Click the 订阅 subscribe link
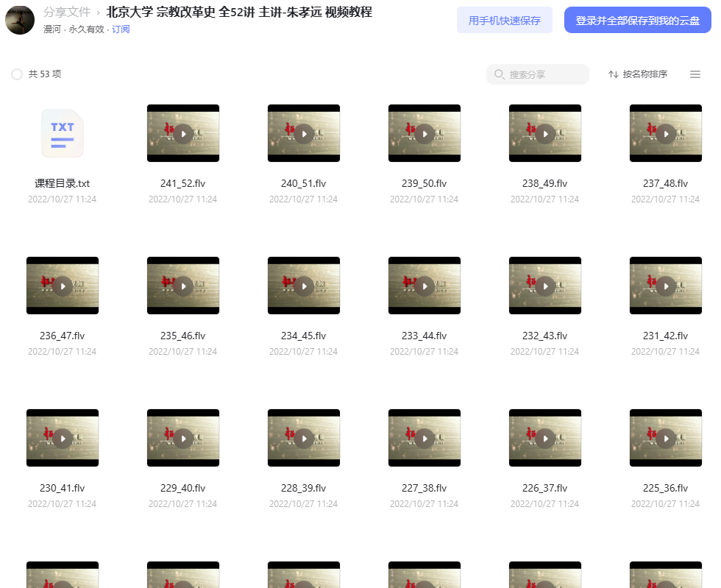Image resolution: width=721 pixels, height=588 pixels. (121, 29)
